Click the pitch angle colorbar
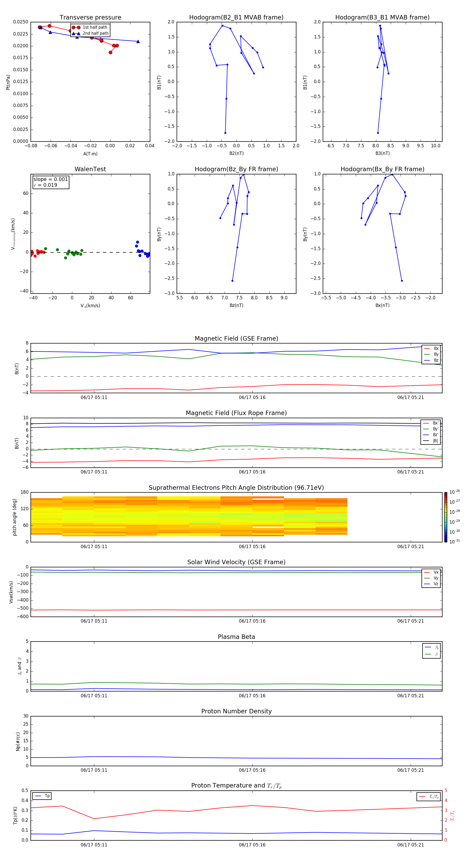The image size is (473, 868). click(x=445, y=517)
